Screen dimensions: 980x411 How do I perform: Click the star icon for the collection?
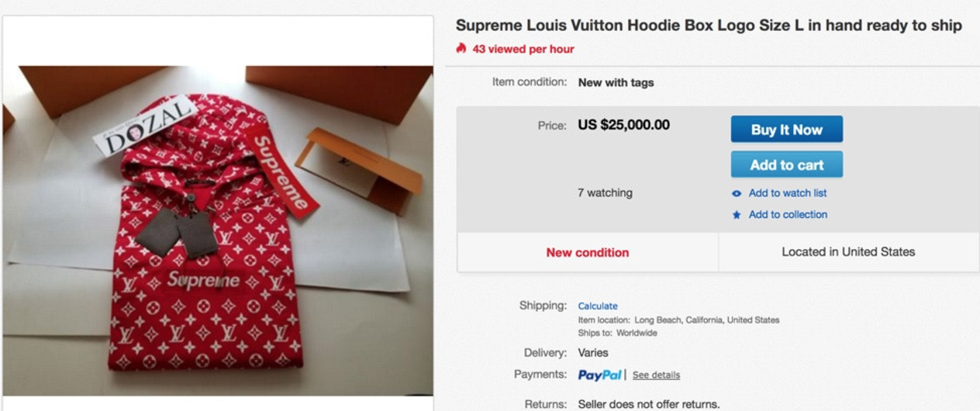point(737,215)
